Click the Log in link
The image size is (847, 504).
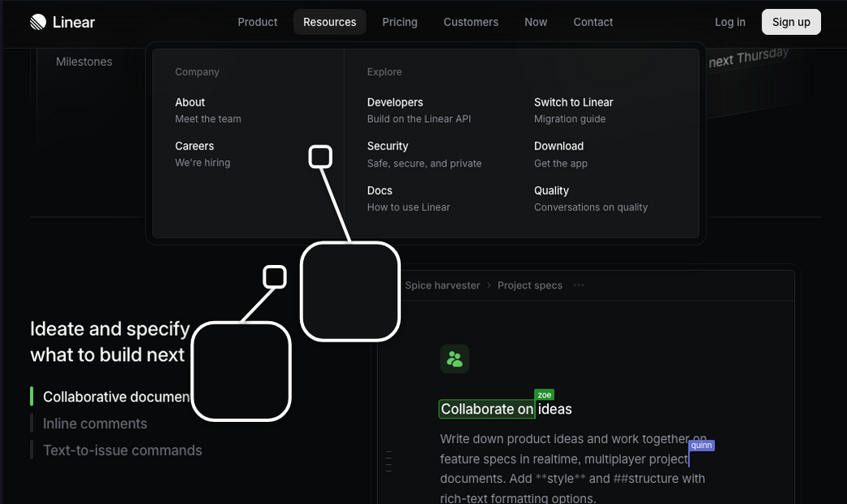[729, 22]
